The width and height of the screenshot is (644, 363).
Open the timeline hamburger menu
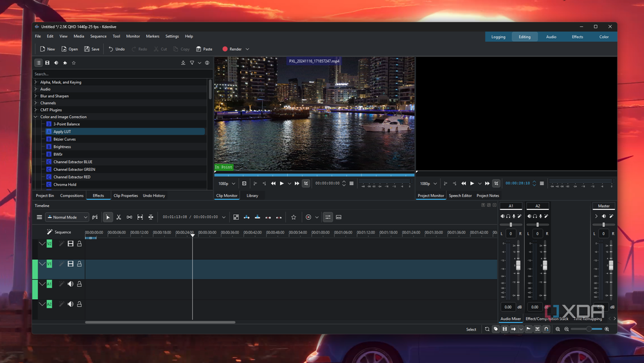click(39, 217)
